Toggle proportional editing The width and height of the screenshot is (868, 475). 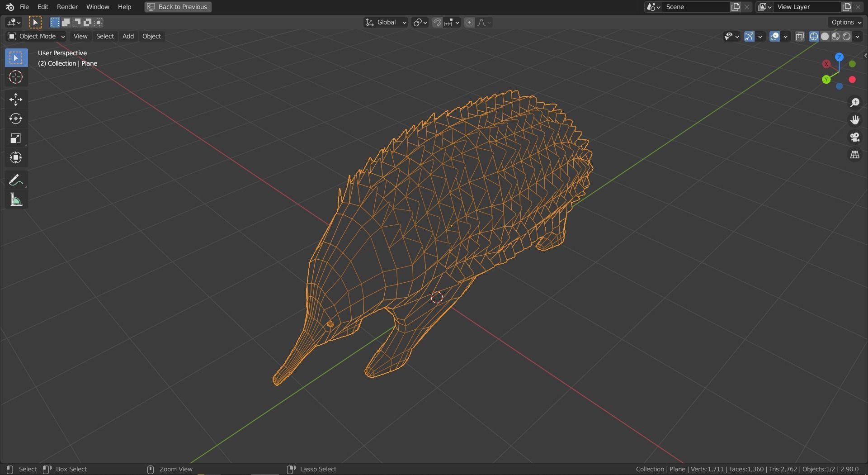[x=470, y=22]
